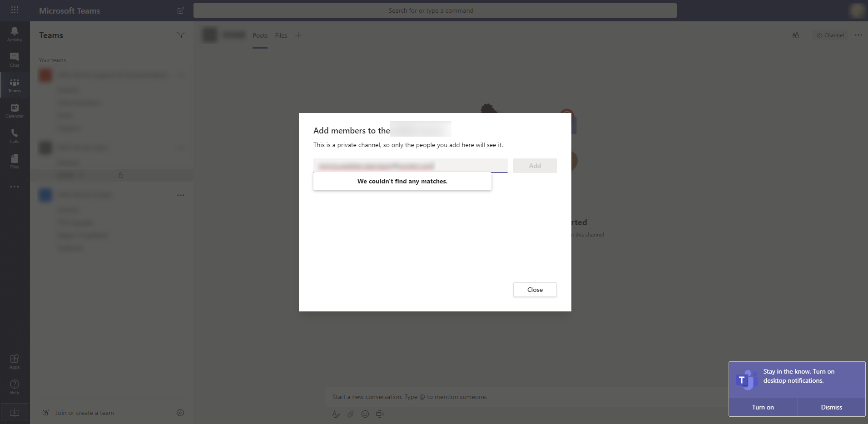Screen dimensions: 868x424
Task: Click the Attach paperclip icon
Action: click(351, 414)
